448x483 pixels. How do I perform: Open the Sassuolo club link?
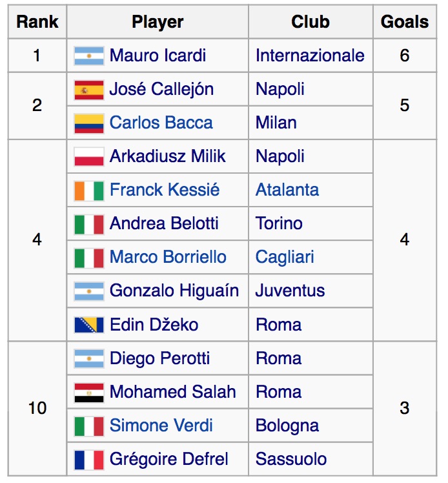pos(291,459)
